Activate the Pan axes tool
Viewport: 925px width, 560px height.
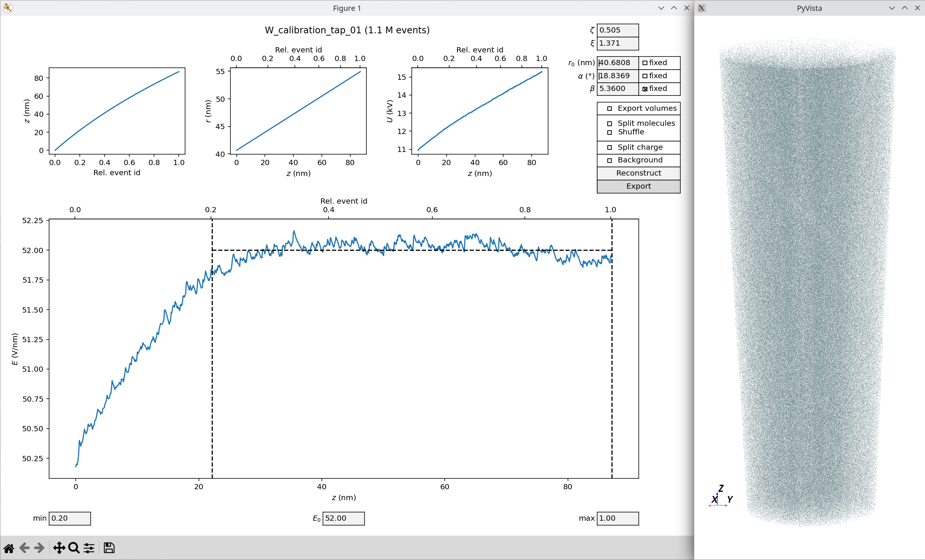click(x=59, y=548)
